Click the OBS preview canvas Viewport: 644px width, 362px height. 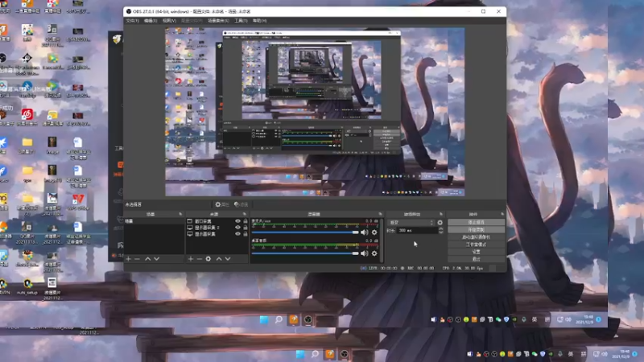[x=315, y=112]
